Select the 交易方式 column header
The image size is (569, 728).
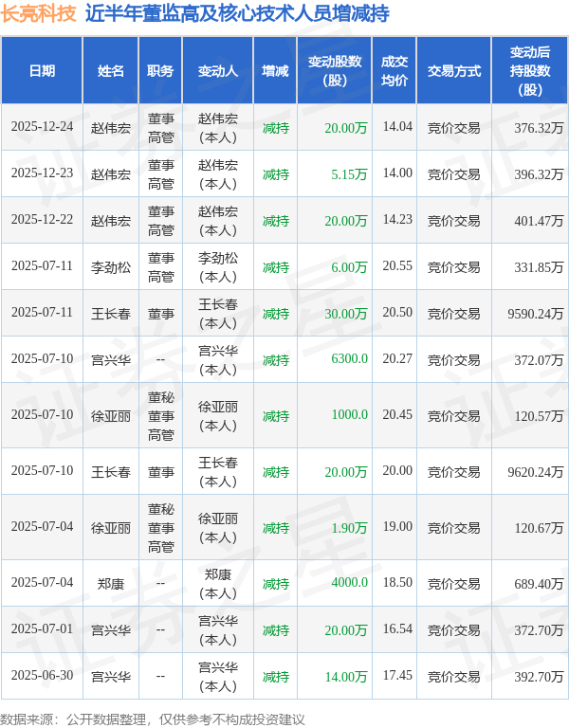click(x=454, y=70)
